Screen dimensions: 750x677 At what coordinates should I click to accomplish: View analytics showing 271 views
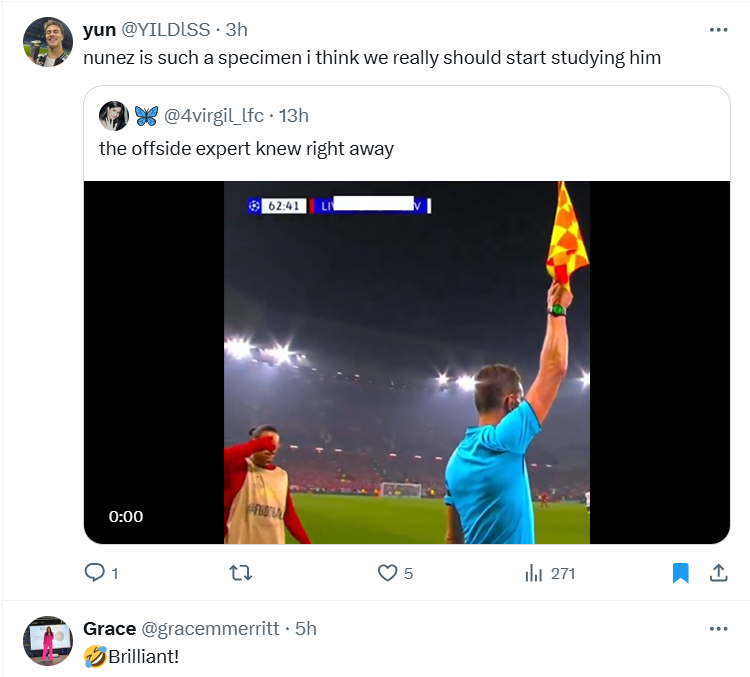point(535,573)
